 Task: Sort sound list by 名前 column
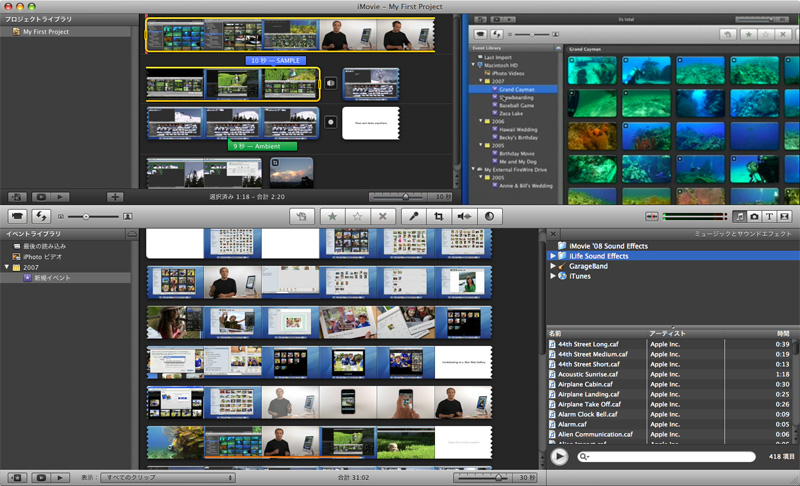pyautogui.click(x=596, y=334)
